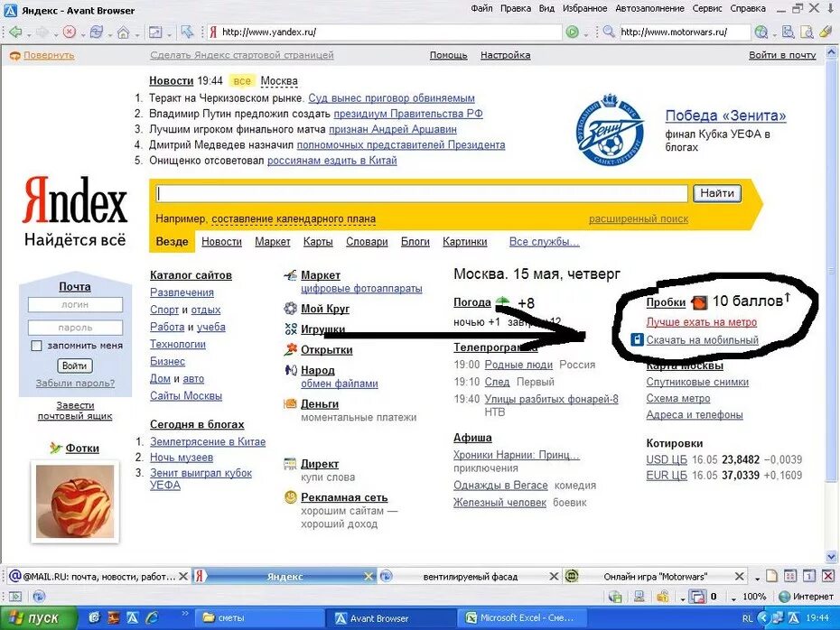Switch to Microsoft Excel taskbar button
The image size is (840, 630).
(522, 618)
